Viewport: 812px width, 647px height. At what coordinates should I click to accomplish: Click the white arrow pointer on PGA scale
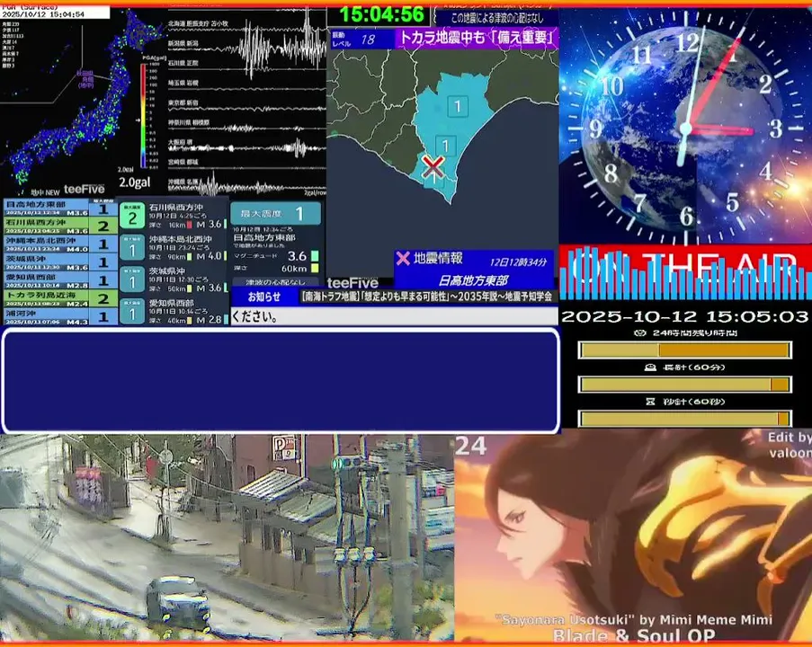click(138, 120)
